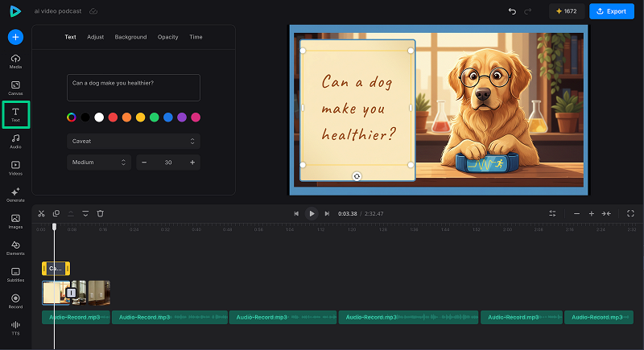Open the Canvas panel
Screen dimensions: 644x350
tap(15, 88)
